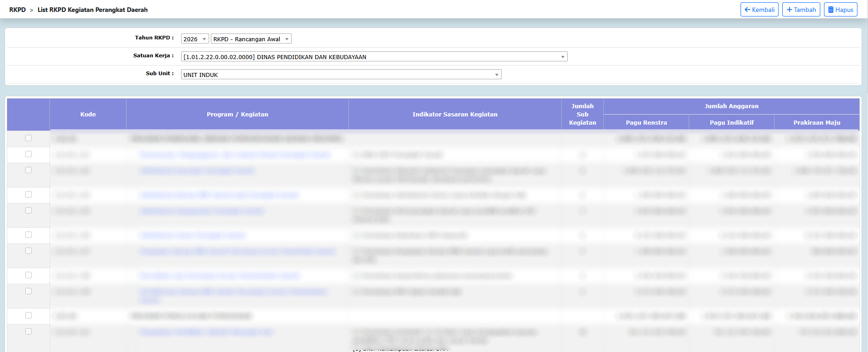Click the Program / Kegiatan column header

coord(238,115)
